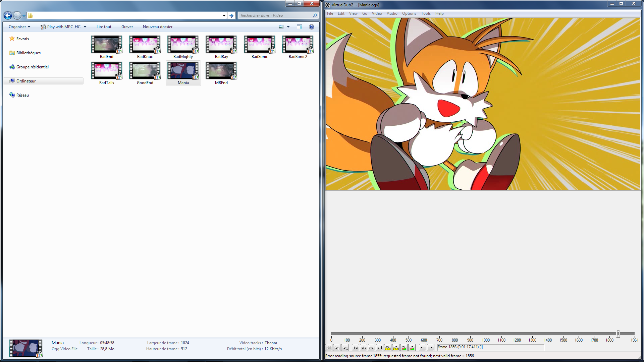Screen dimensions: 644x362
Task: Select the BadTails video thumbnail
Action: [x=107, y=71]
